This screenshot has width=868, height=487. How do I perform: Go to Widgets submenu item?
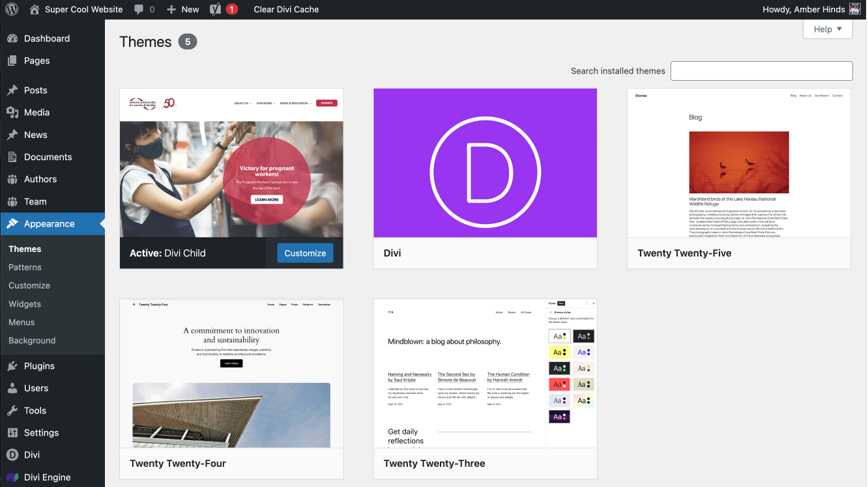25,304
